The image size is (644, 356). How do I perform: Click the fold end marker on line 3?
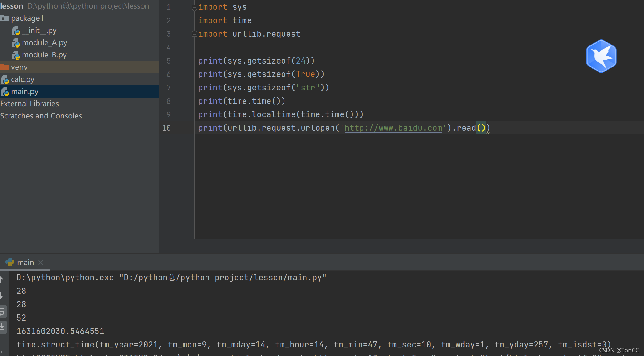[x=194, y=34]
